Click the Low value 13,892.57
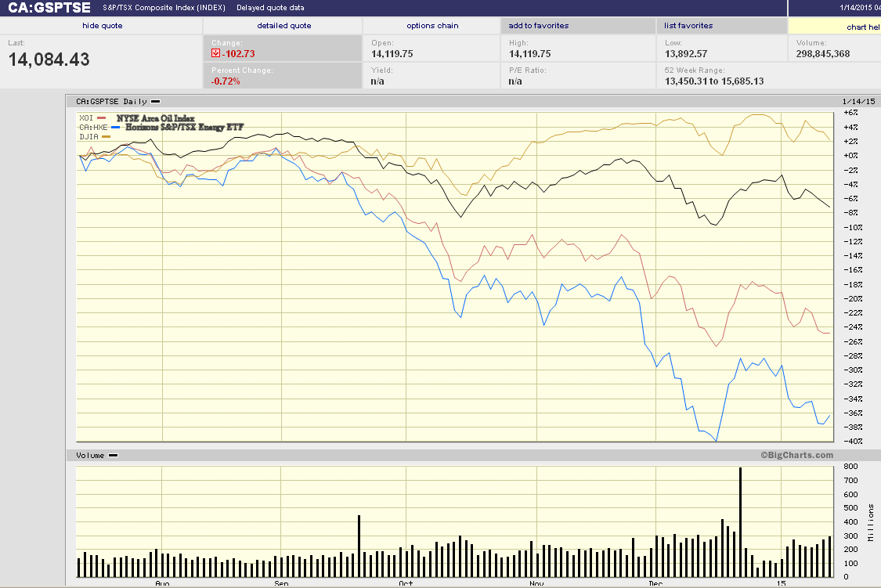881x588 pixels. tap(686, 54)
